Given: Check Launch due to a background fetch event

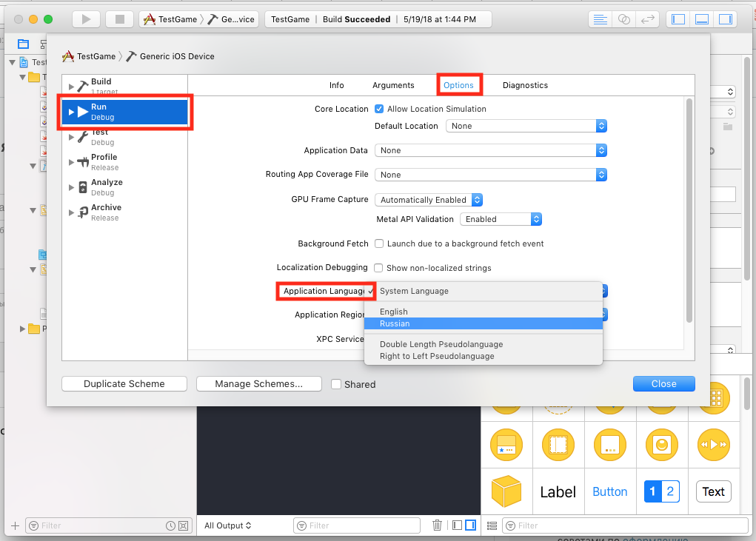Looking at the screenshot, I should (x=378, y=243).
